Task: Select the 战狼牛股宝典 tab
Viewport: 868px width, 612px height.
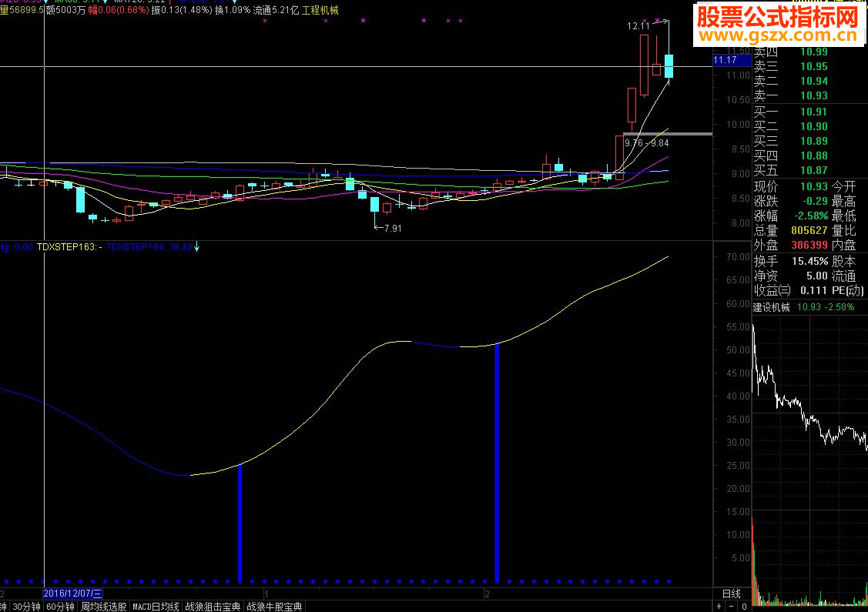Action: point(274,607)
